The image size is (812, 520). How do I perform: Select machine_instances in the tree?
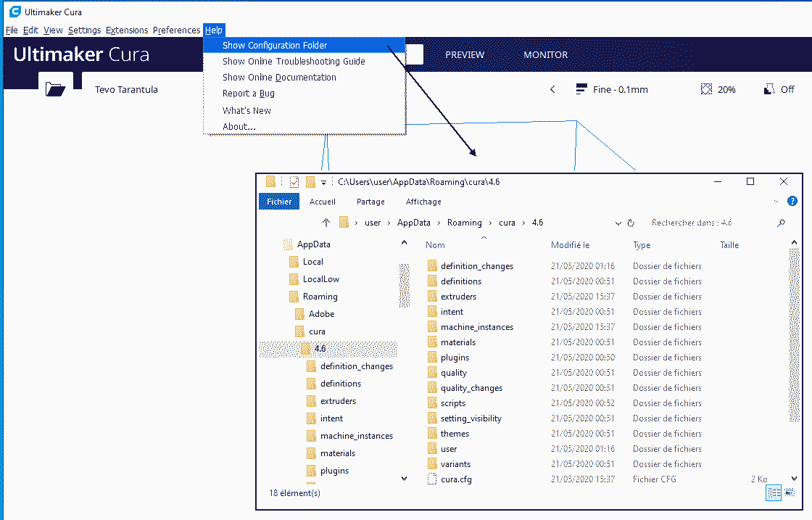(356, 436)
